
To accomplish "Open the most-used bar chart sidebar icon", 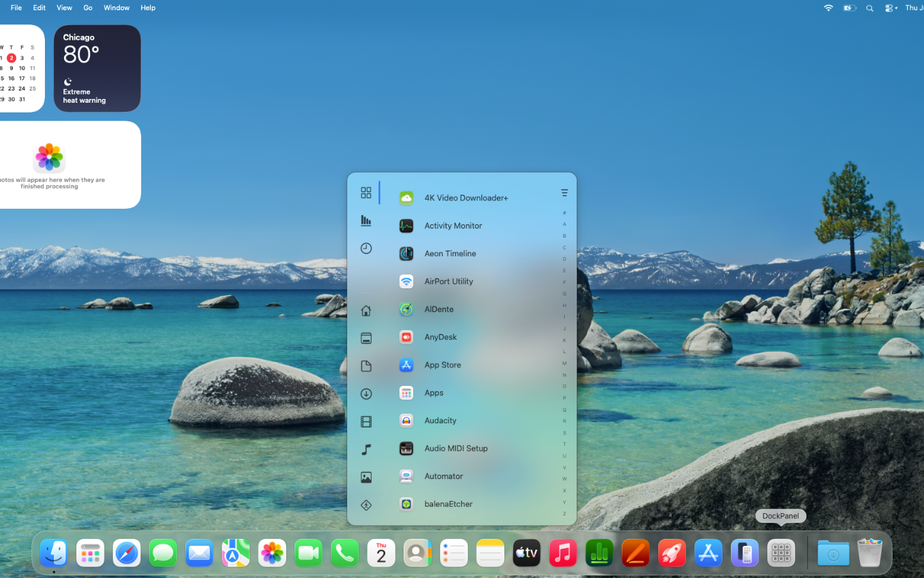I will (x=366, y=220).
